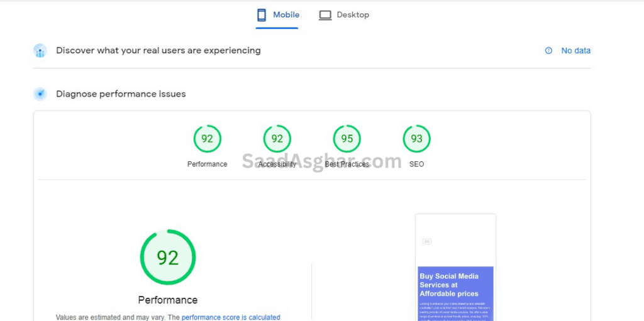Click the Best Practices label
Viewport: 644px width, 321px height.
[347, 164]
